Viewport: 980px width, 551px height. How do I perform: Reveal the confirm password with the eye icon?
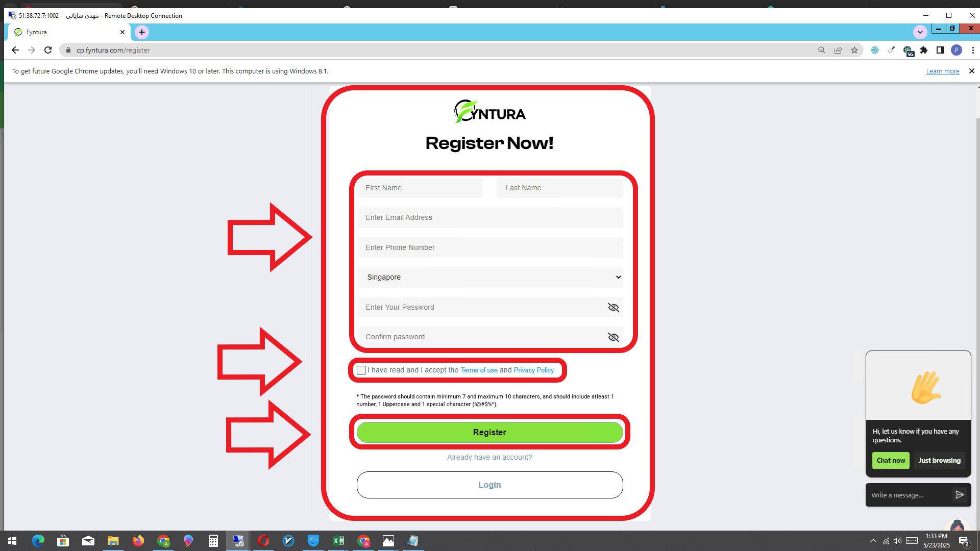coord(614,337)
